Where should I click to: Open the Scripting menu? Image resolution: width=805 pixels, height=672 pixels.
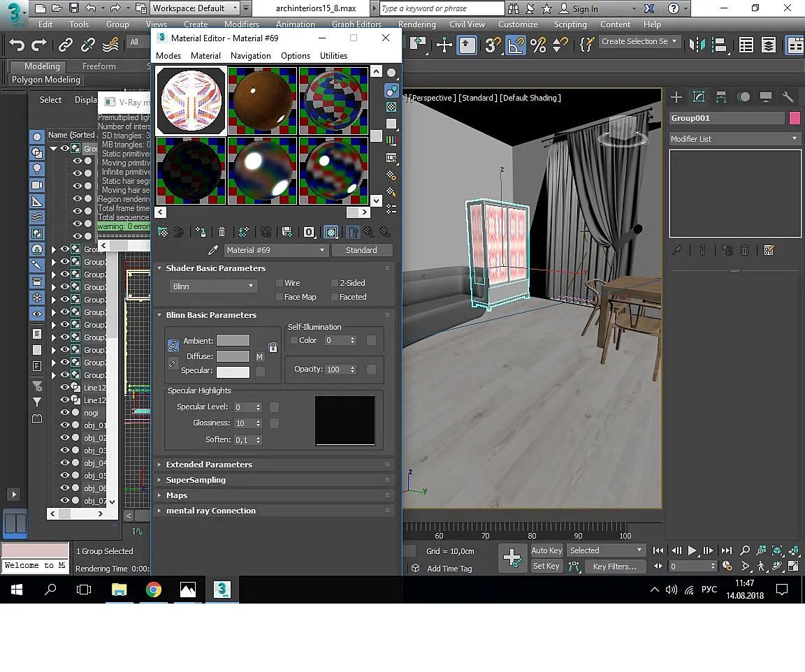click(x=570, y=24)
